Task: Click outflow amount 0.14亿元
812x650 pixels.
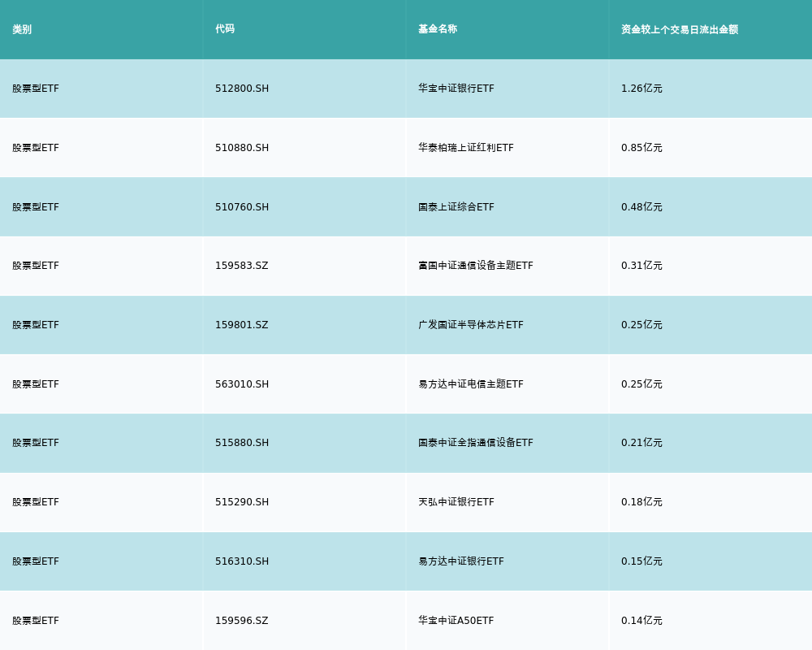Action: point(641,621)
